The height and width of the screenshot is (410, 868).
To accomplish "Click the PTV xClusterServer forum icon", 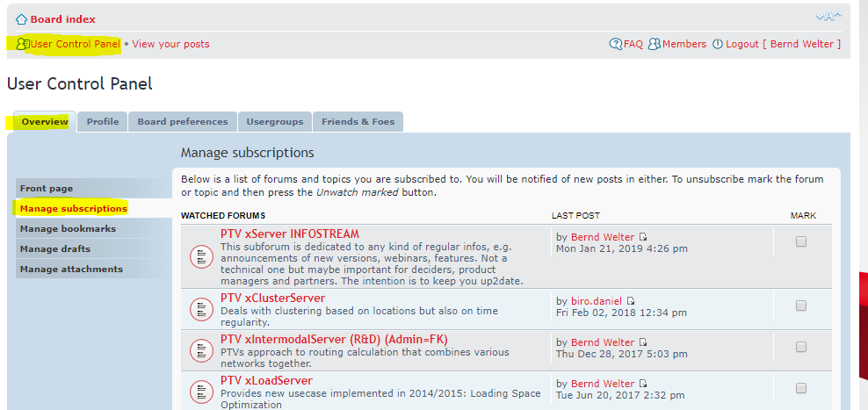I will click(201, 308).
